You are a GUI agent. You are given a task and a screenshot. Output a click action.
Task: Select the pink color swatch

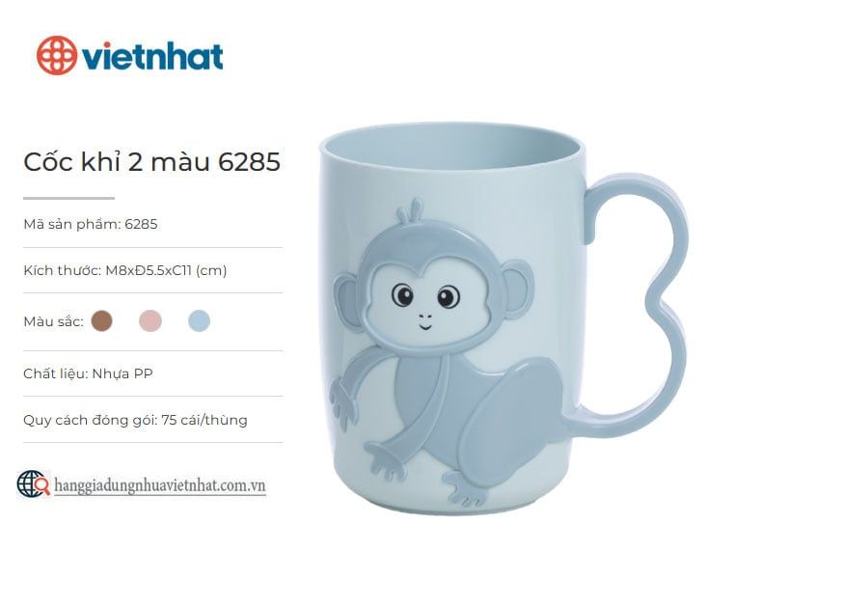(x=150, y=320)
